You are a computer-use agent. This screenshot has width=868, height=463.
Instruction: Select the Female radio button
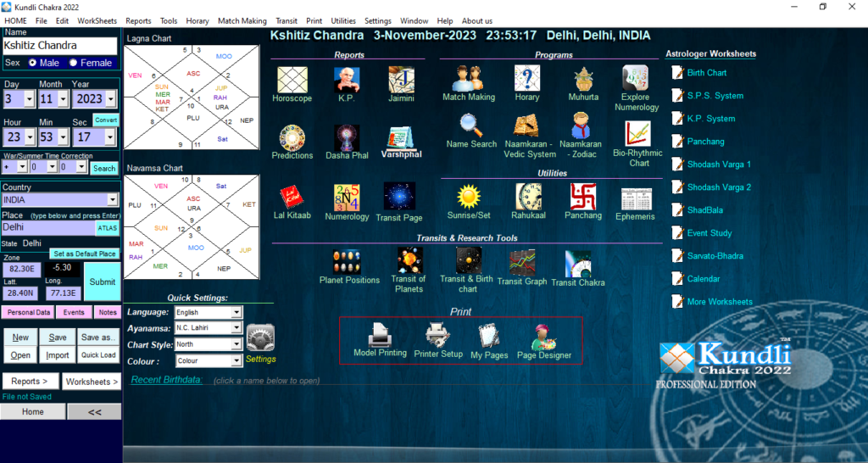[73, 63]
